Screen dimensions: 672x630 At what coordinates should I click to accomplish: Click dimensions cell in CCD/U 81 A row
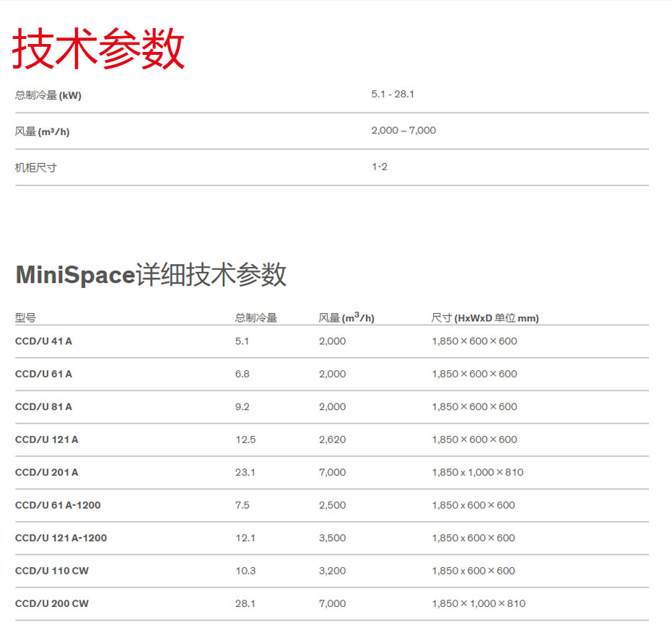coord(474,407)
